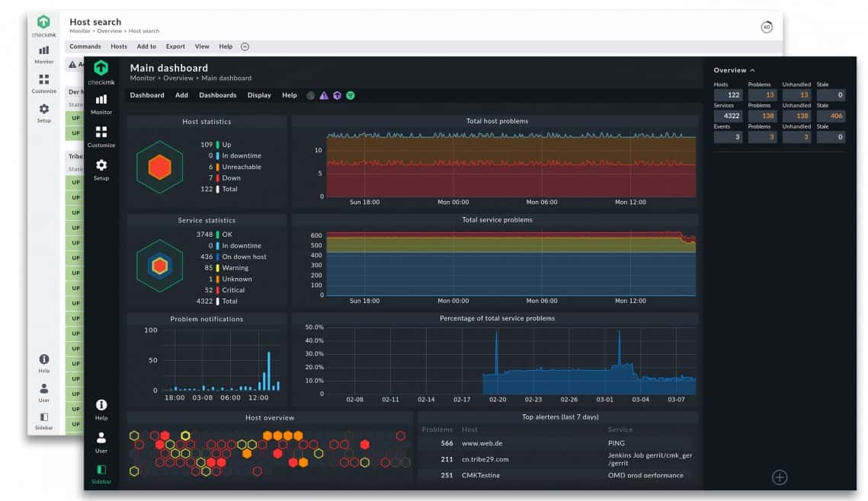The width and height of the screenshot is (868, 501).
Task: Open Export menu in Host search window
Action: pyautogui.click(x=175, y=46)
